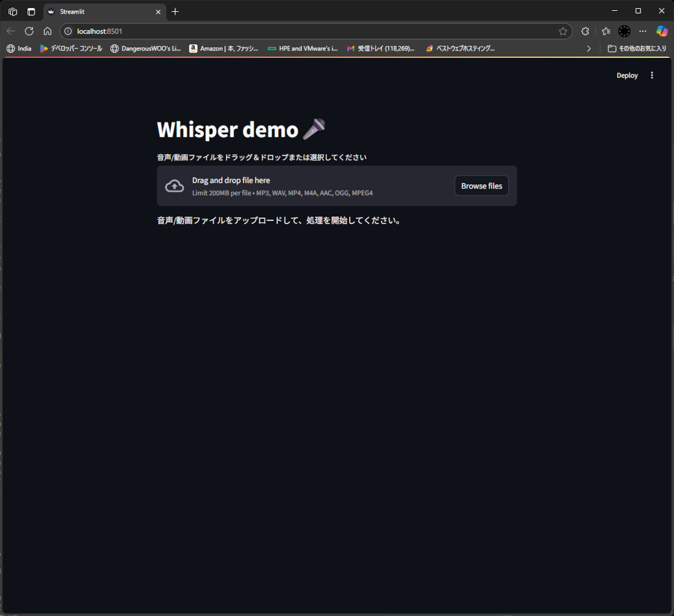Viewport: 674px width, 616px height.
Task: Open the ベストウェブホスティング bookmark
Action: point(460,48)
